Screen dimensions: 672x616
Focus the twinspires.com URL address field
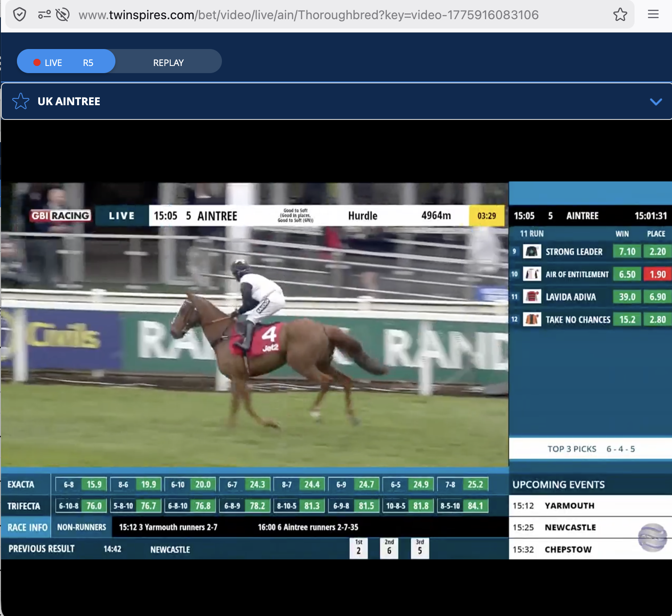(308, 15)
